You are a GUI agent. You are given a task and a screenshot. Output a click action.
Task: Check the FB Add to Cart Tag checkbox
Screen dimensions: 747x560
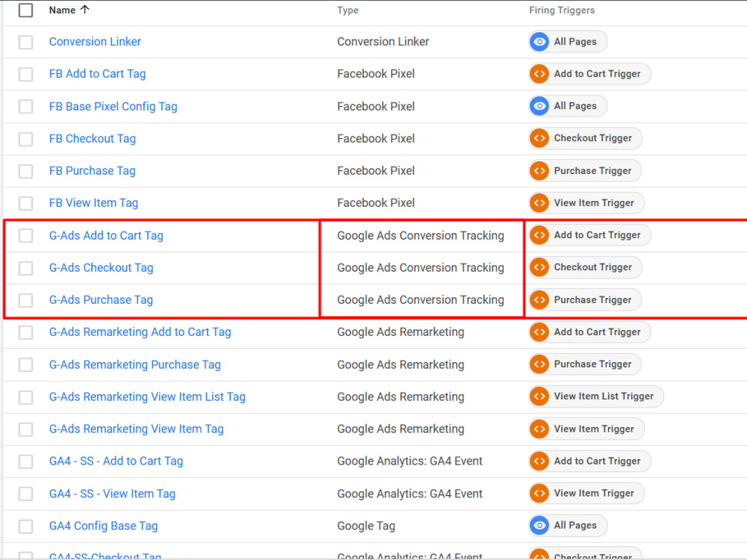tap(25, 74)
